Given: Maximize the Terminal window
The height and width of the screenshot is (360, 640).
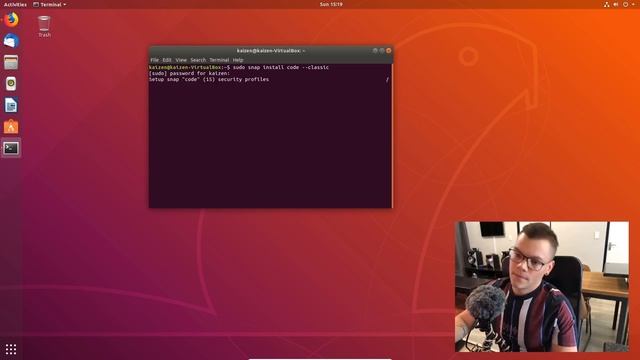Looking at the screenshot, I should pyautogui.click(x=382, y=51).
